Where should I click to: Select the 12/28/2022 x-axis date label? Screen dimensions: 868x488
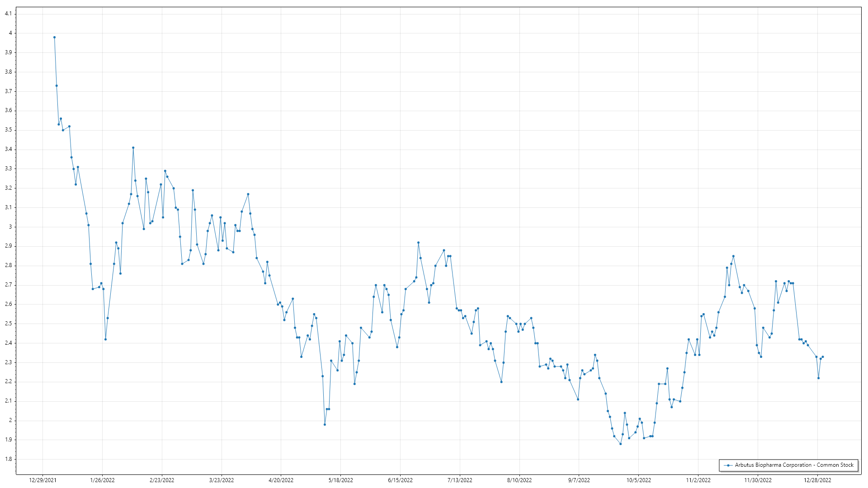click(817, 480)
